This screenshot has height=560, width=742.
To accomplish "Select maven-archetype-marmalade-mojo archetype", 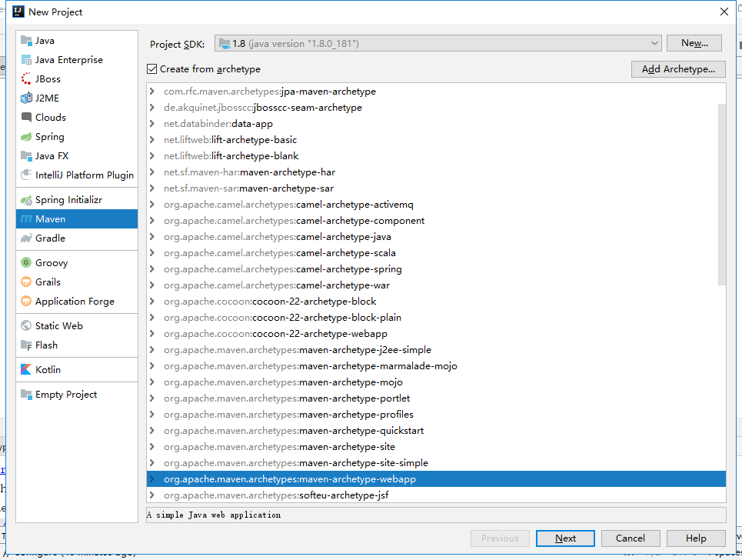I will tap(436, 365).
